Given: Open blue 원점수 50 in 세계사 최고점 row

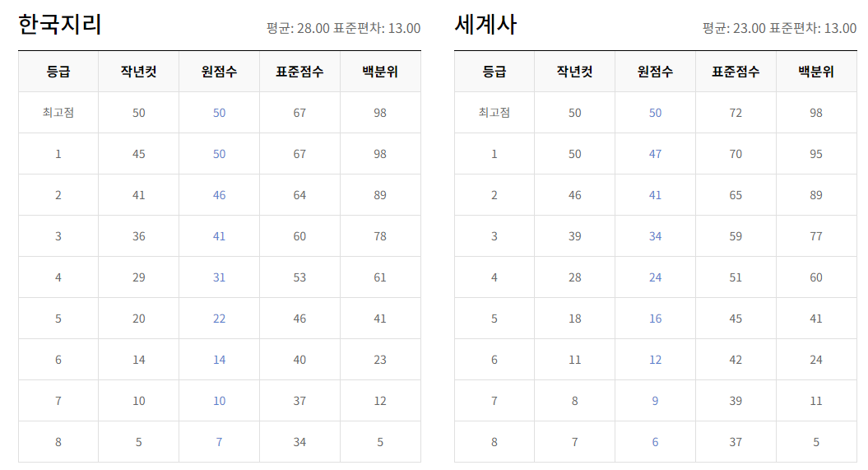Looking at the screenshot, I should tap(656, 113).
